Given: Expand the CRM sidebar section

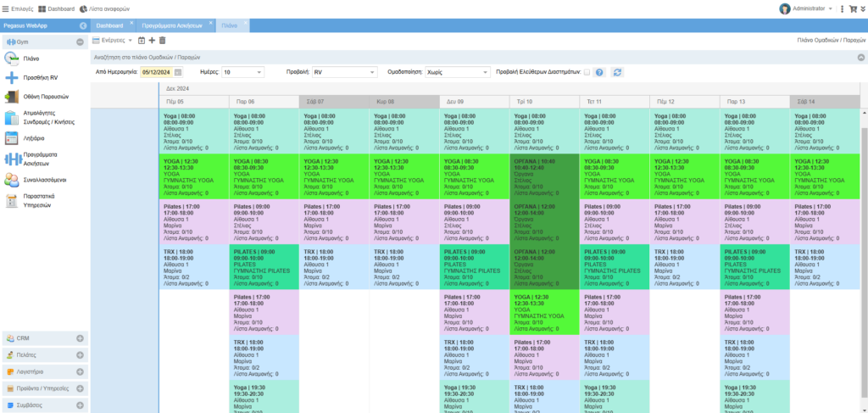Looking at the screenshot, I should 80,338.
